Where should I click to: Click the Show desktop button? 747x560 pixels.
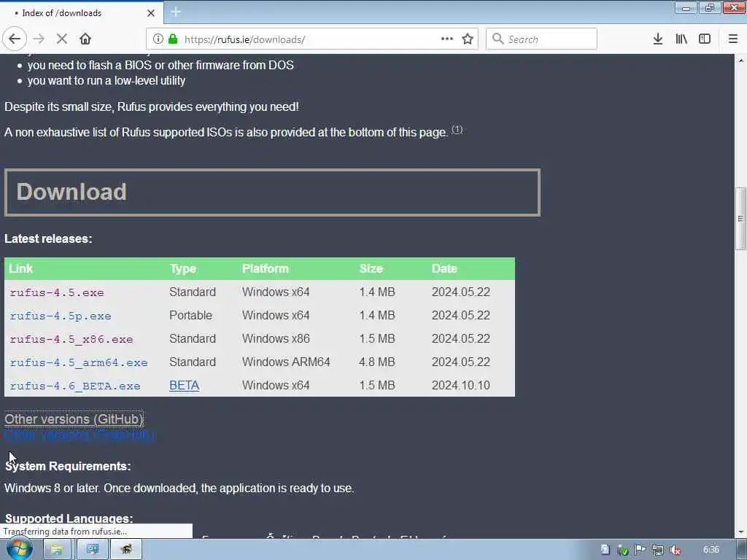[742, 550]
